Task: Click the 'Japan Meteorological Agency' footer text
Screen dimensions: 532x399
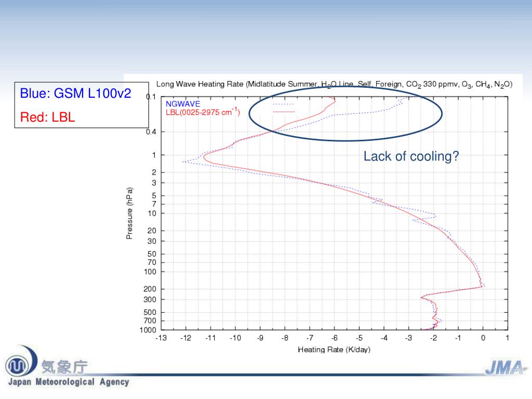Action: [x=69, y=382]
